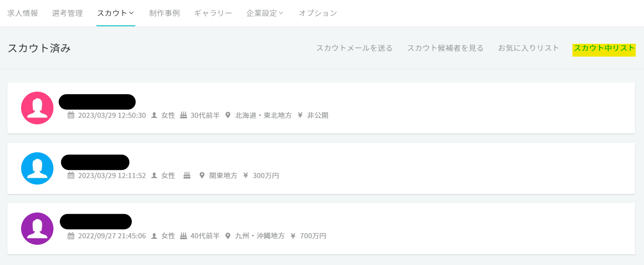
Task: Click yen icon beside 700万円
Action: pos(293,236)
